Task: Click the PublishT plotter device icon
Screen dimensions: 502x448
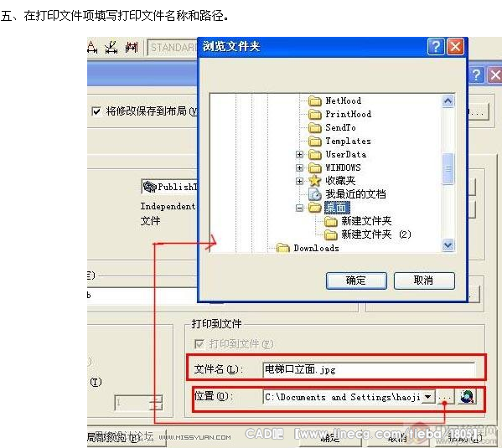Action: click(150, 187)
